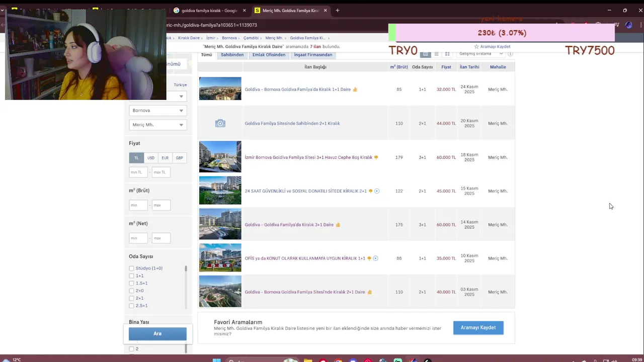Select the İnşaat Firmasından tab
Viewport: 644px width, 362px height.
tap(313, 55)
